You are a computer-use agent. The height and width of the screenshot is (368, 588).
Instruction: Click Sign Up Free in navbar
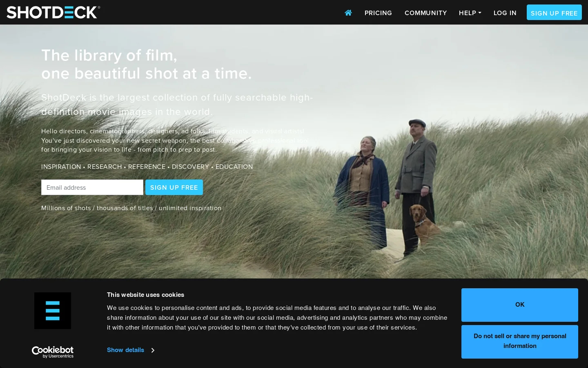(554, 13)
